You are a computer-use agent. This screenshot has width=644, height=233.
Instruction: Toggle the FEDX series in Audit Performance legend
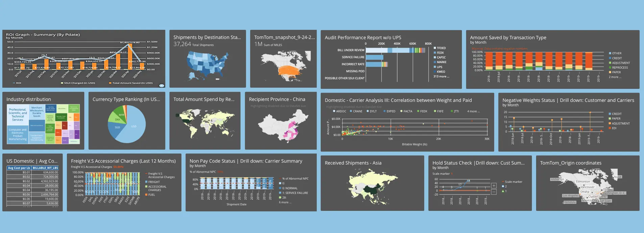(x=440, y=53)
